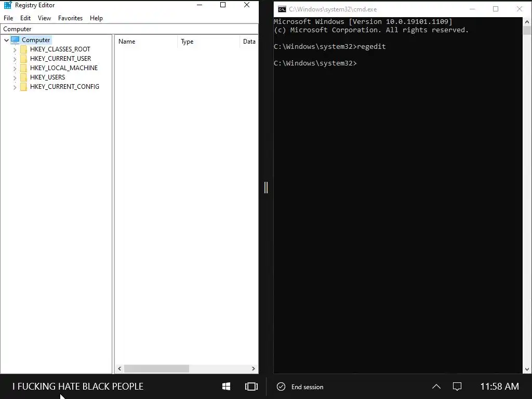The width and height of the screenshot is (532, 399).
Task: Maximize the cmd.exe window
Action: [495, 9]
